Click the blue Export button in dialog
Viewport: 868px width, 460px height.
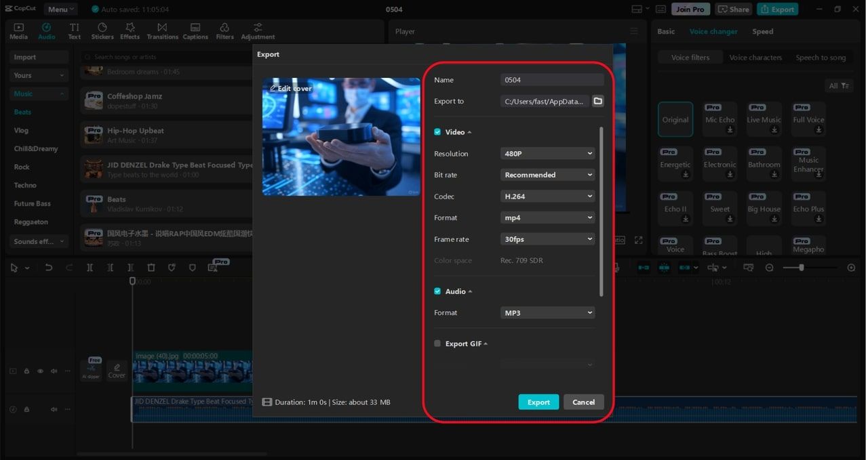pos(538,402)
